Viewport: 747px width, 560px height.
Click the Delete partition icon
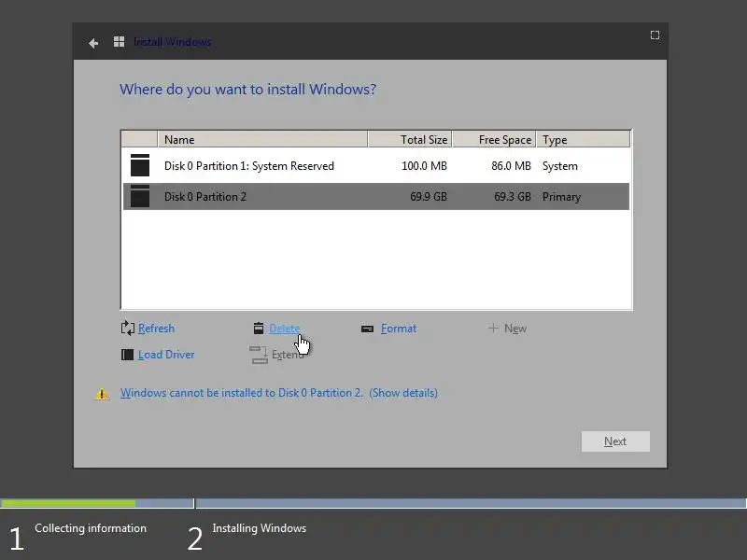(x=259, y=329)
